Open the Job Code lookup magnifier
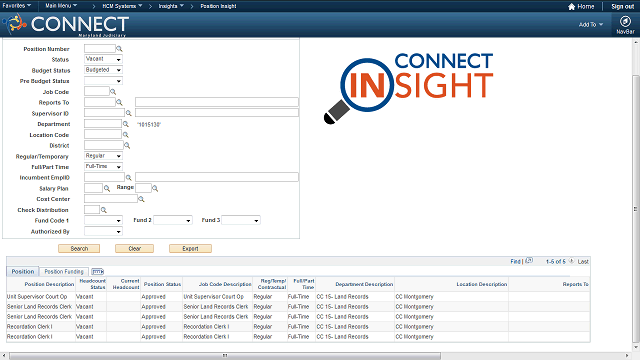This screenshot has width=640, height=360. [x=113, y=92]
